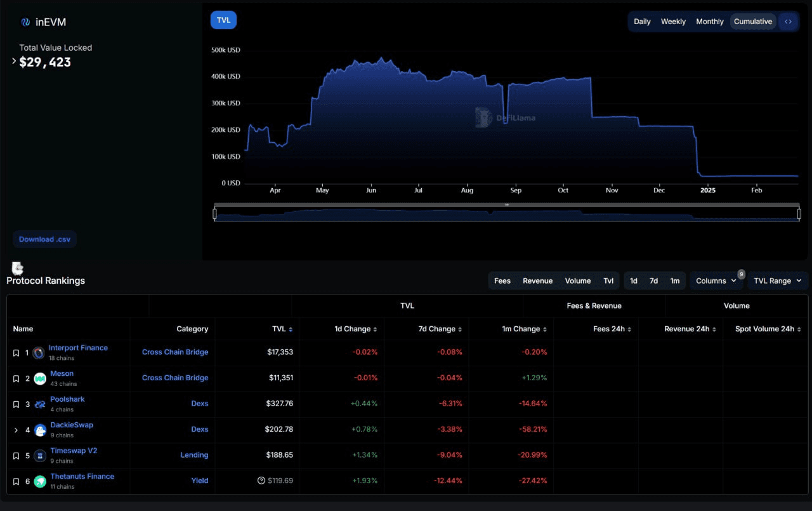This screenshot has width=812, height=511.
Task: Switch chart to Weekly view
Action: coord(673,22)
